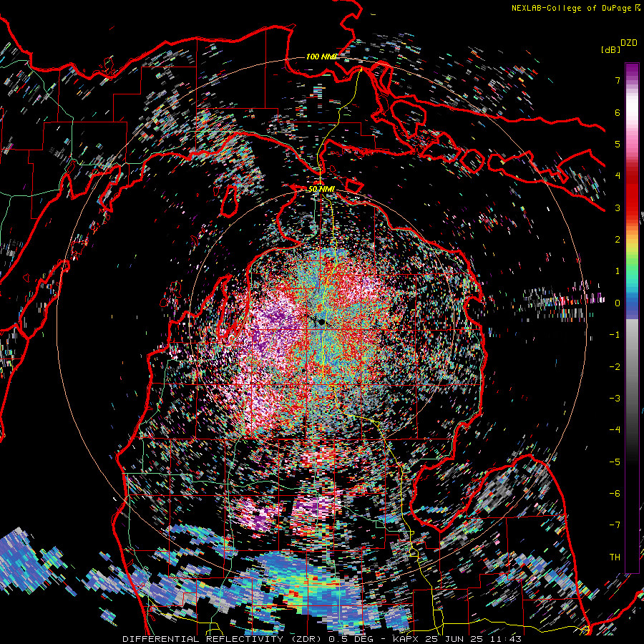Click the 6 value on color scale
The height and width of the screenshot is (644, 644).
tap(618, 112)
